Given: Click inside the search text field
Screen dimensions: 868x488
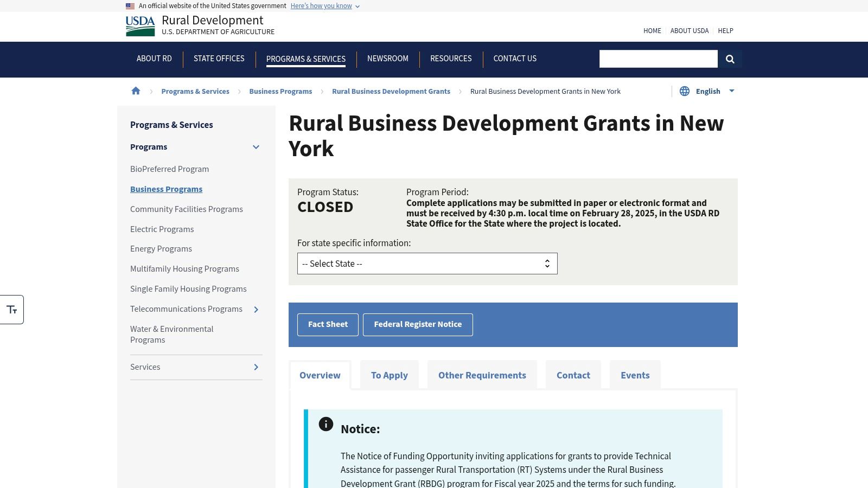Looking at the screenshot, I should pyautogui.click(x=658, y=59).
